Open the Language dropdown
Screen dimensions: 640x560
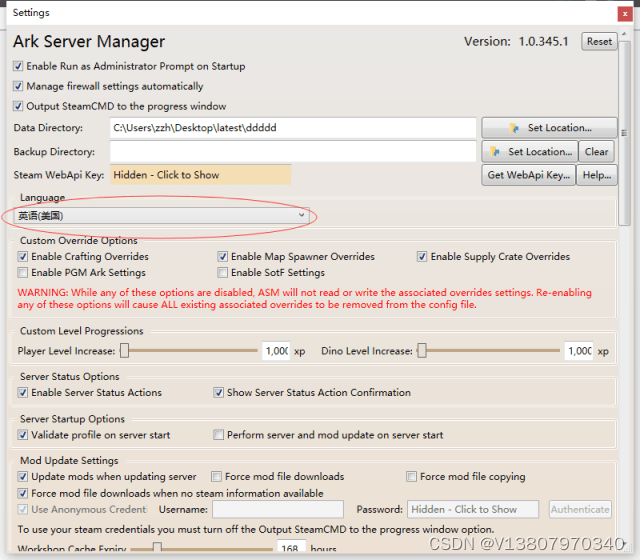coord(162,216)
